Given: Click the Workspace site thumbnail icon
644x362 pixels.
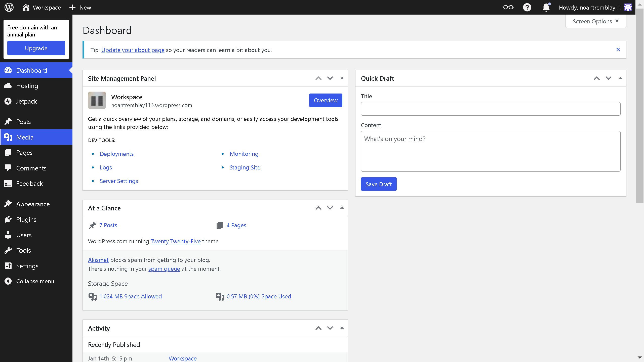Looking at the screenshot, I should click(97, 100).
